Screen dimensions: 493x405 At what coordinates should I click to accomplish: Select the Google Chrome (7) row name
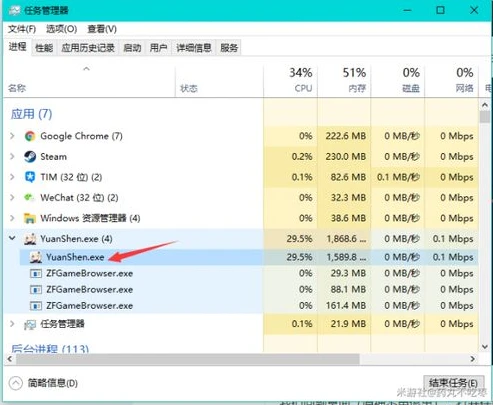[81, 136]
